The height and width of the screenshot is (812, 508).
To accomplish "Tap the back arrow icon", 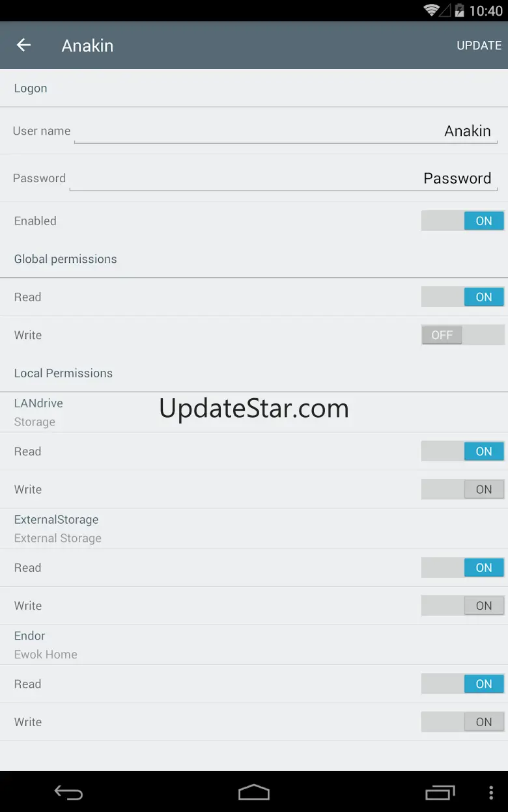I will [23, 45].
